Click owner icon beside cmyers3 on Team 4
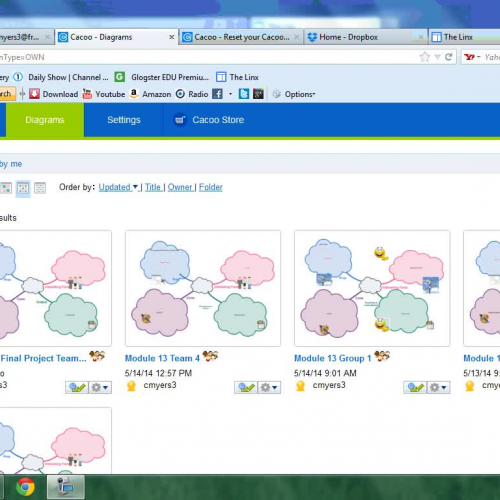Screen dimensions: 500x500 coord(131,386)
